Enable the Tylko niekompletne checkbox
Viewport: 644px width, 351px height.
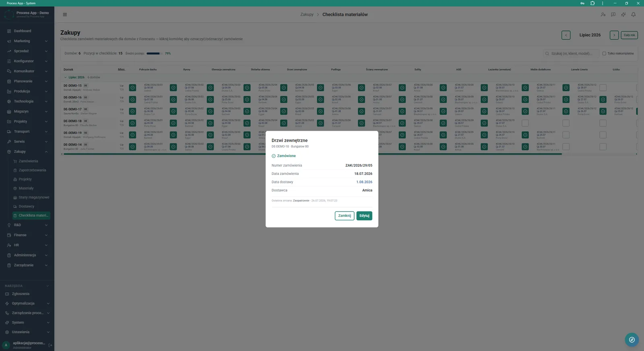point(604,53)
